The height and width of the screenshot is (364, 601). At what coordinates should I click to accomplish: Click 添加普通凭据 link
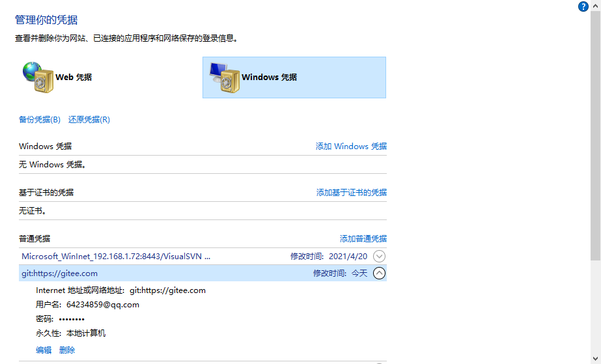[x=363, y=239]
